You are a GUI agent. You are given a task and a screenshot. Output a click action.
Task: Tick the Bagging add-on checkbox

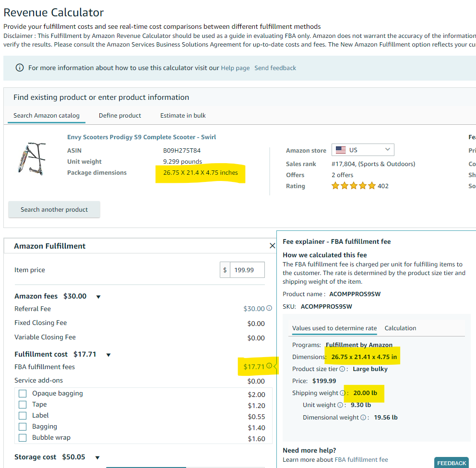pyautogui.click(x=23, y=427)
